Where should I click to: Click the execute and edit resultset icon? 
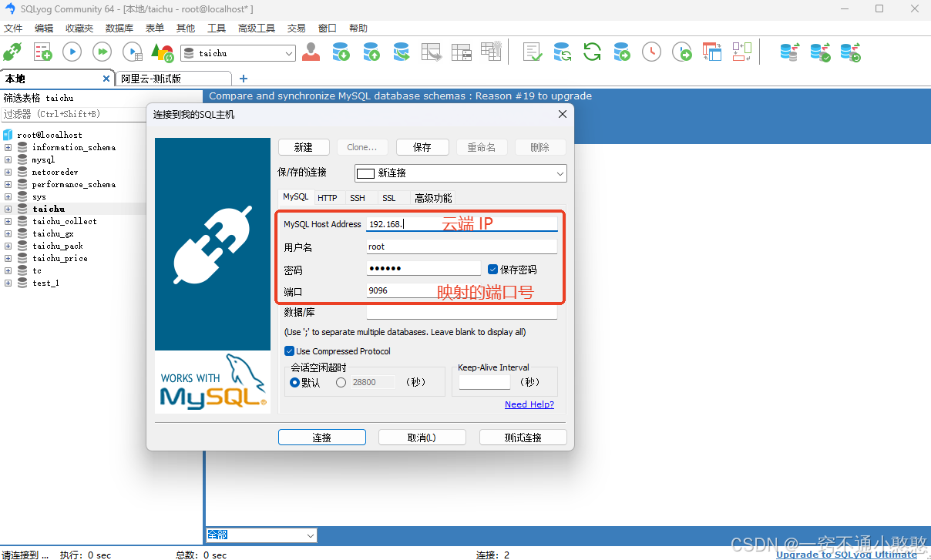133,52
